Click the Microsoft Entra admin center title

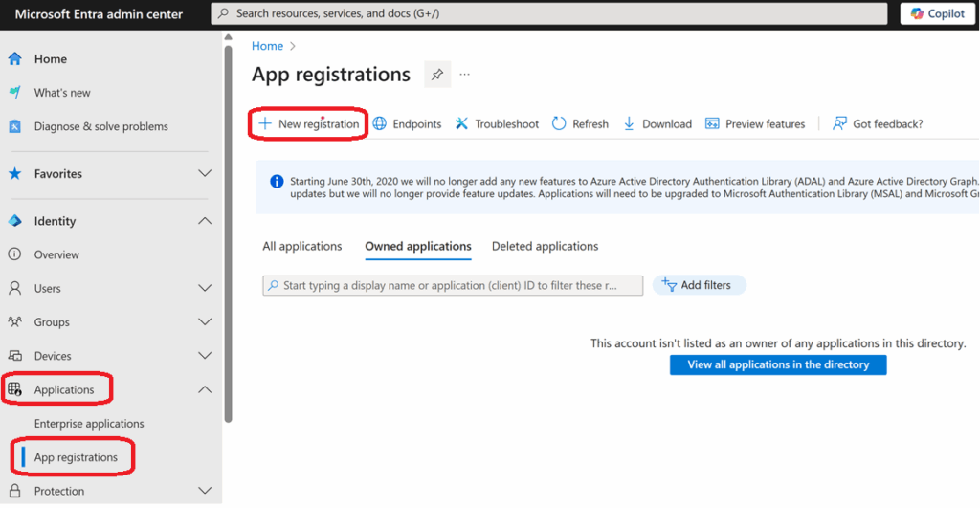(x=99, y=13)
